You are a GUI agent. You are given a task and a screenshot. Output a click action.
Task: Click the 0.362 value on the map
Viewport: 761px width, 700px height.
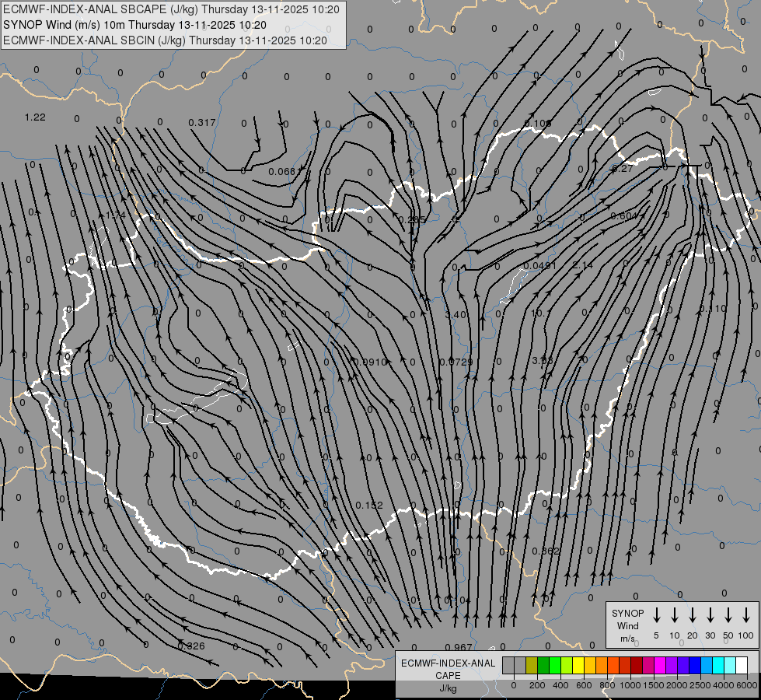pyautogui.click(x=546, y=551)
